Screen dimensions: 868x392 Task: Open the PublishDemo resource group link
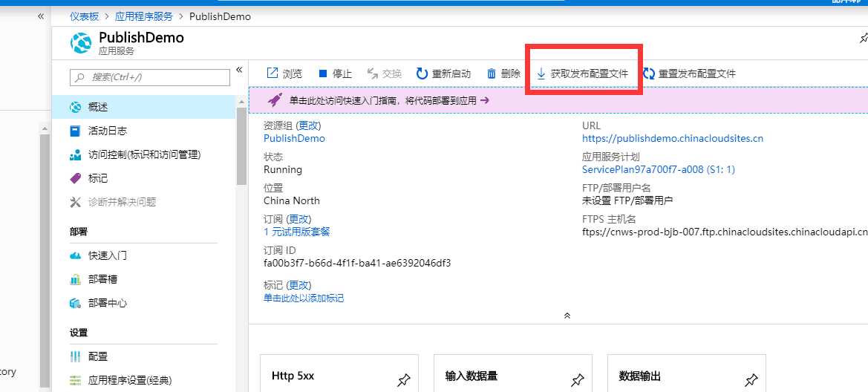(294, 138)
